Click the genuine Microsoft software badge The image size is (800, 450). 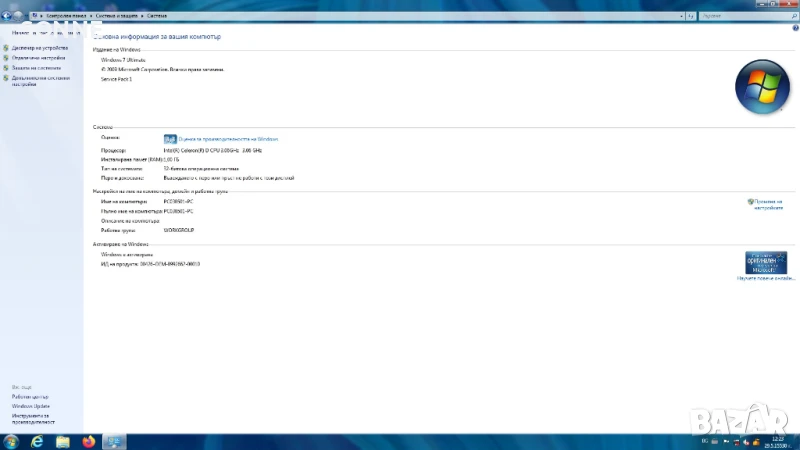coord(766,262)
